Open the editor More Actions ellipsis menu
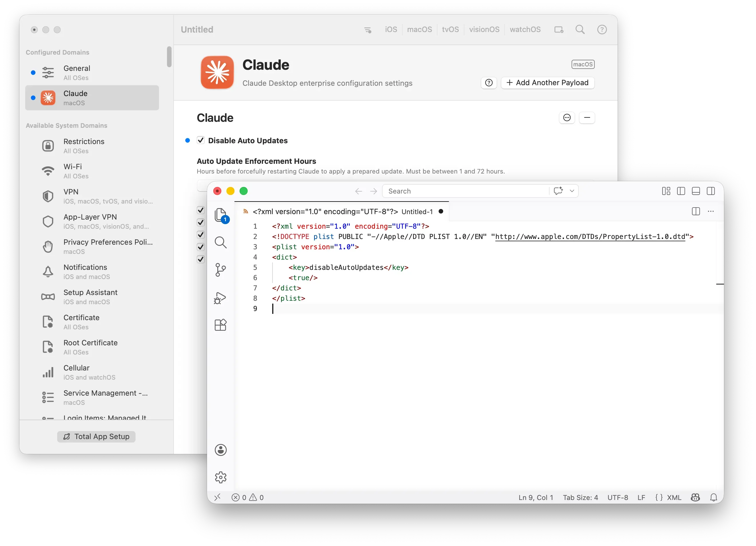Screen dimensions: 756x546 (x=711, y=211)
